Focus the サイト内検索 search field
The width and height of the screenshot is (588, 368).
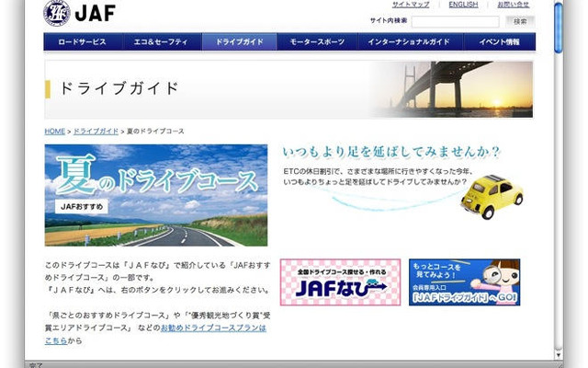tap(455, 21)
